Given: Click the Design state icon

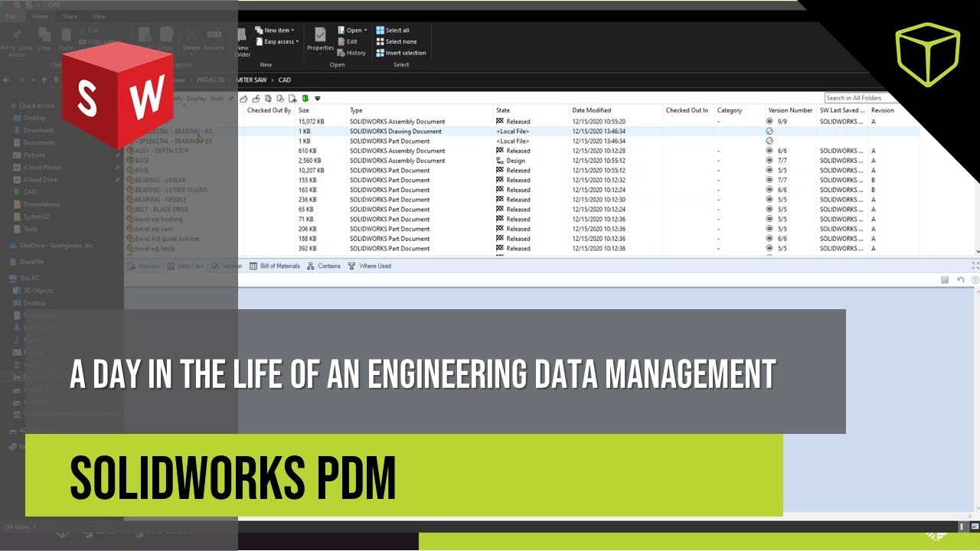Looking at the screenshot, I should click(x=500, y=161).
